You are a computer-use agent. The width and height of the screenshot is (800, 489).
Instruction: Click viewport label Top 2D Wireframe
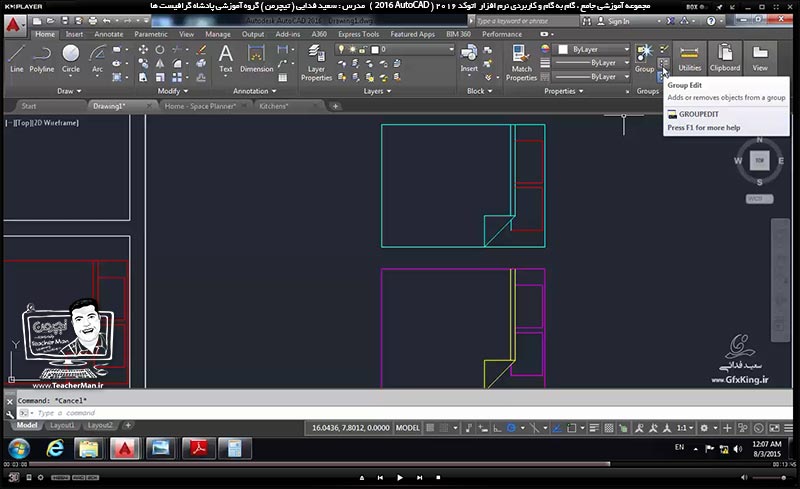click(42, 123)
